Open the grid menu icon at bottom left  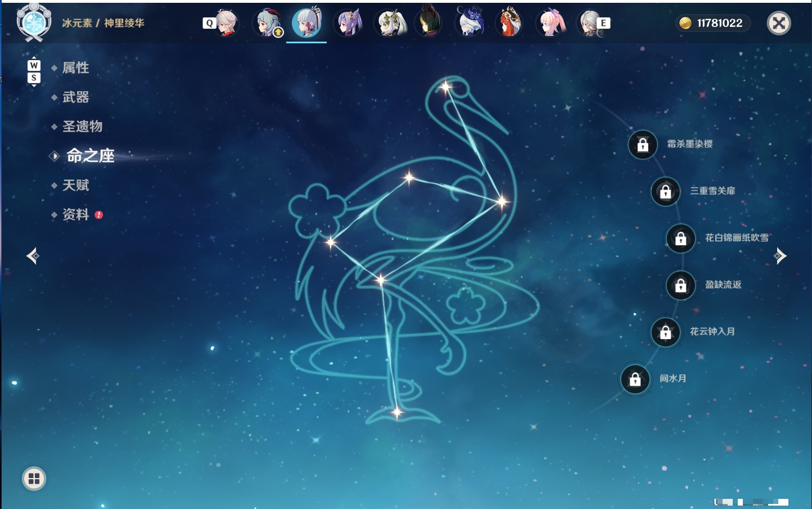point(34,479)
